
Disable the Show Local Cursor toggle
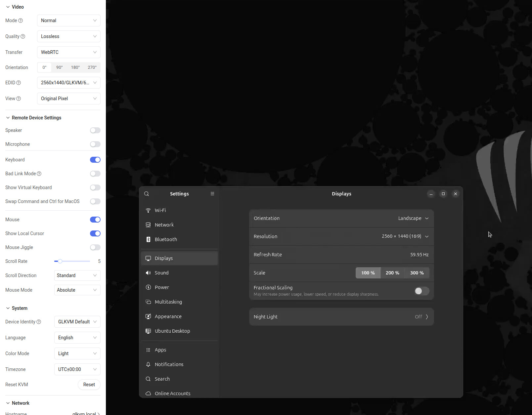pyautogui.click(x=95, y=233)
